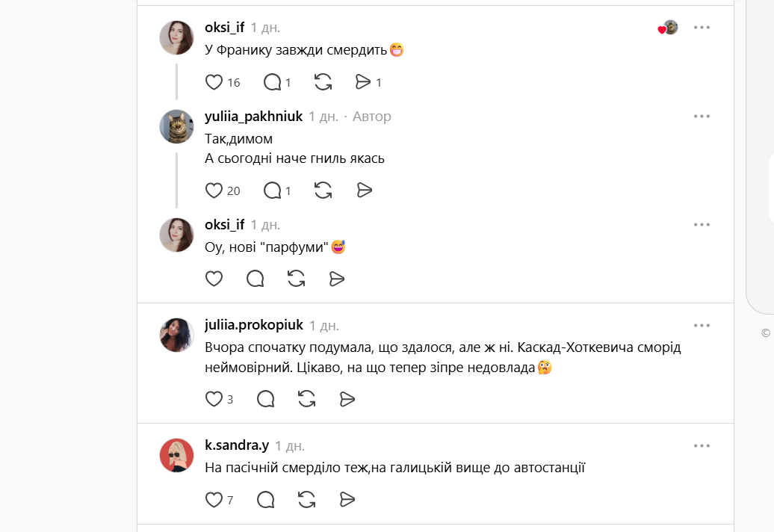Share oksi_if's "парфуми" comment
The width and height of the screenshot is (774, 532).
[337, 279]
